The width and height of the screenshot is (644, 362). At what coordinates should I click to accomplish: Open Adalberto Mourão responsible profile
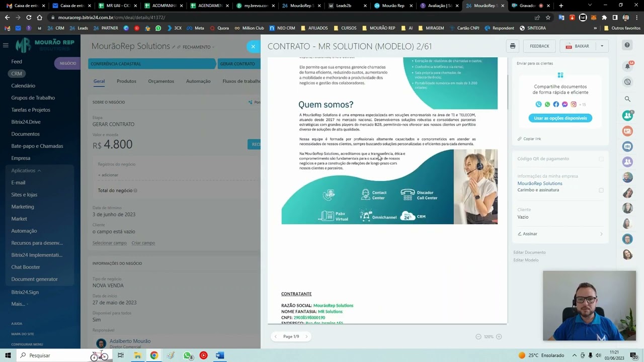tap(130, 341)
